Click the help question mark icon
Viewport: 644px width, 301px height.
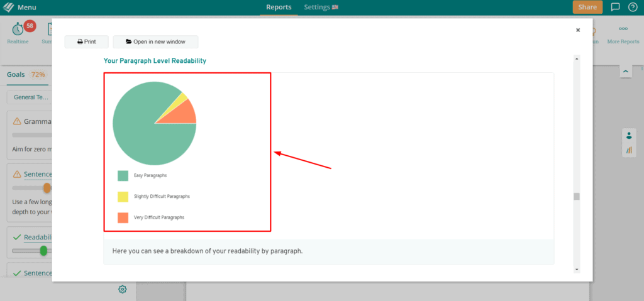pos(632,8)
